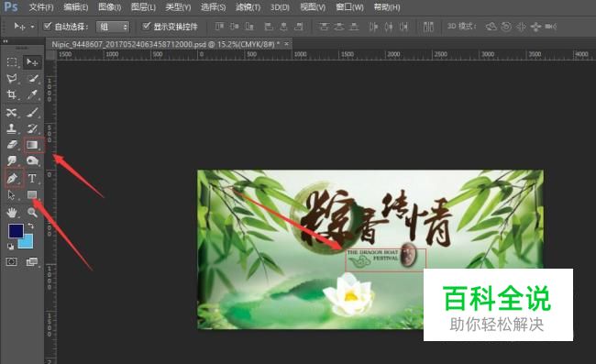Toggle the 显示变换控件 checkbox

tap(147, 26)
